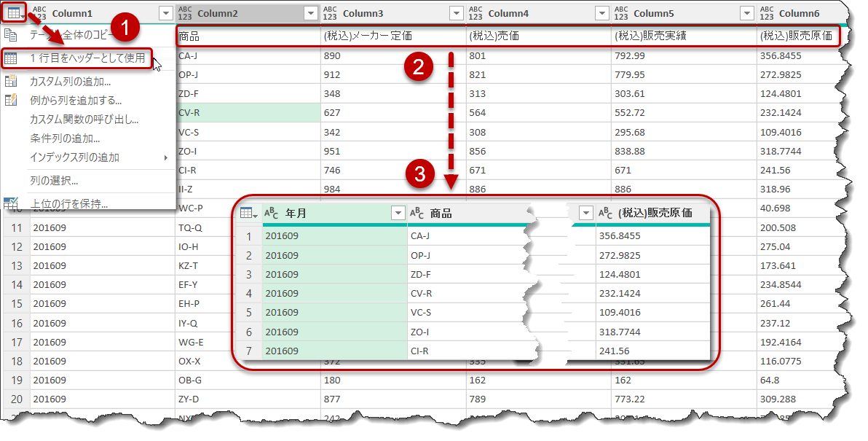
Task: Click 232.1424 in the inset result table
Action: coord(652,293)
